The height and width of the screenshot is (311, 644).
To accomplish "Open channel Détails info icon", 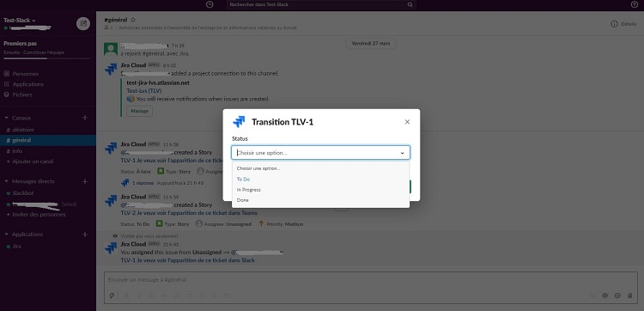I will coord(615,24).
